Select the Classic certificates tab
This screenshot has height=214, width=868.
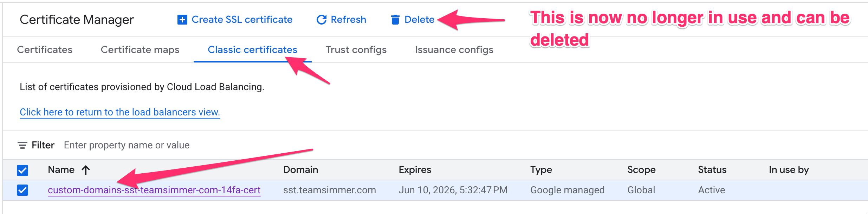click(252, 50)
